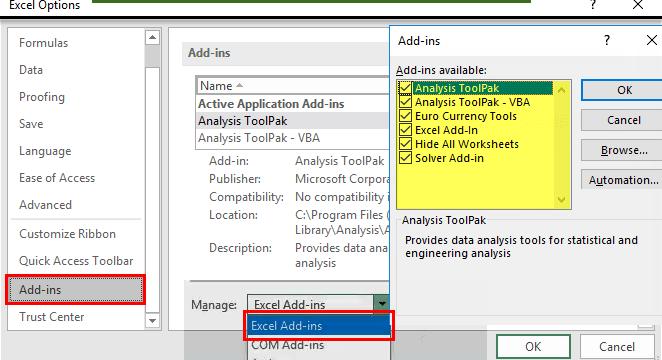Toggle the Euro Currency Tools checkbox
Viewport: 662px width, 360px height.
tap(405, 116)
